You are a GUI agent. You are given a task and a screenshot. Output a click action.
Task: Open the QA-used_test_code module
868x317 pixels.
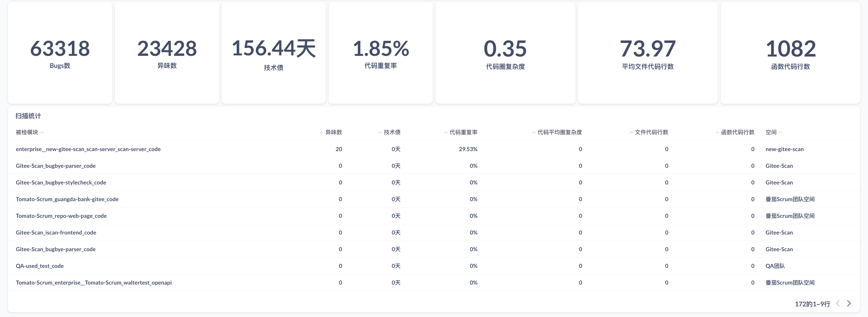tap(40, 266)
